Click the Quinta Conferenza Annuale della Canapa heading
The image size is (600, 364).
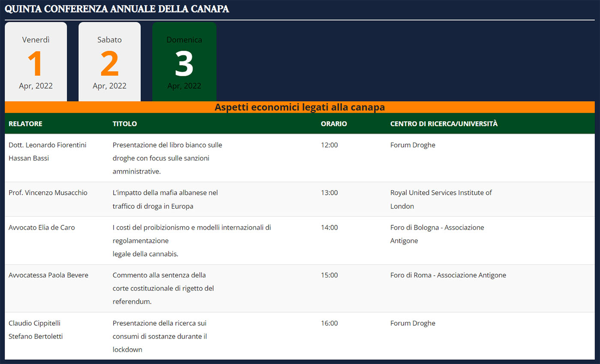pyautogui.click(x=117, y=9)
